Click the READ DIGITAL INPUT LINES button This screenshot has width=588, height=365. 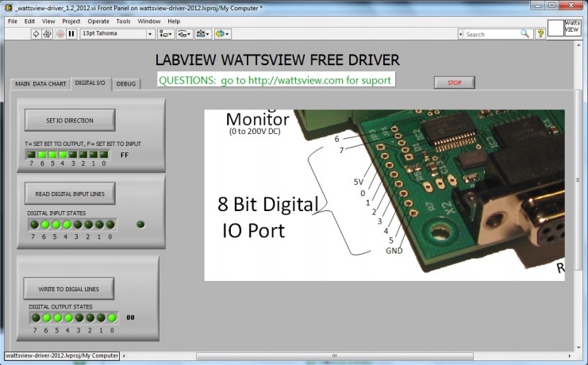(70, 194)
